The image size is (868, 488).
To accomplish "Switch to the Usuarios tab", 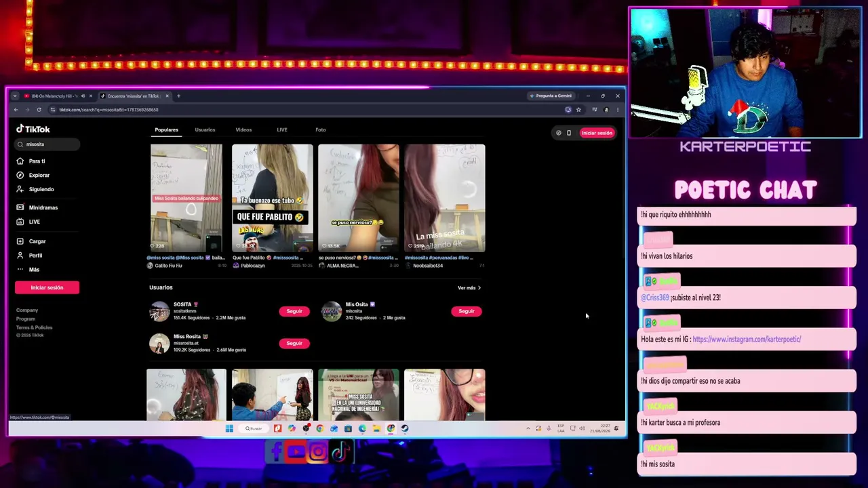I will [x=205, y=130].
